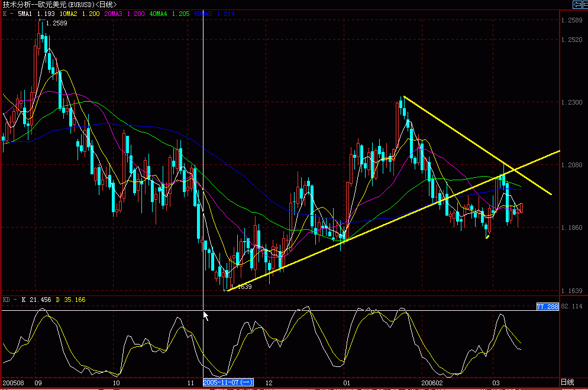The image size is (588, 390).
Task: Select the green 40MA4 1.205 label
Action: coord(170,14)
